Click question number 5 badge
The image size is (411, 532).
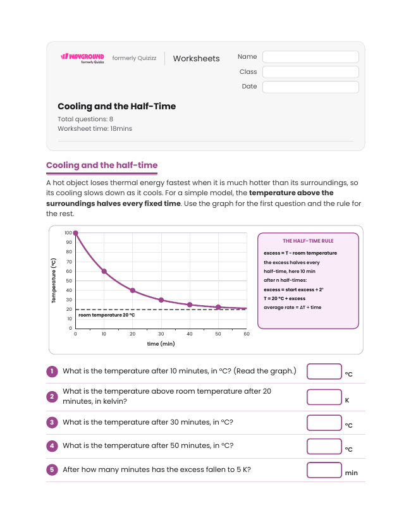pos(52,470)
